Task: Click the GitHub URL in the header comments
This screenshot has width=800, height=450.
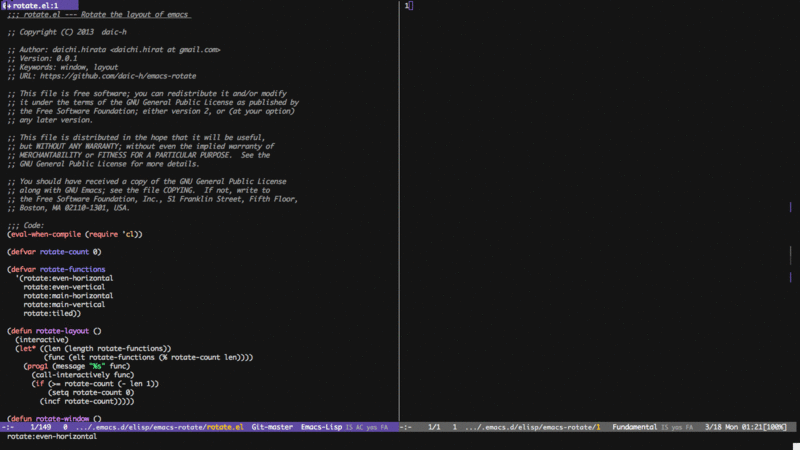Action: pyautogui.click(x=118, y=76)
